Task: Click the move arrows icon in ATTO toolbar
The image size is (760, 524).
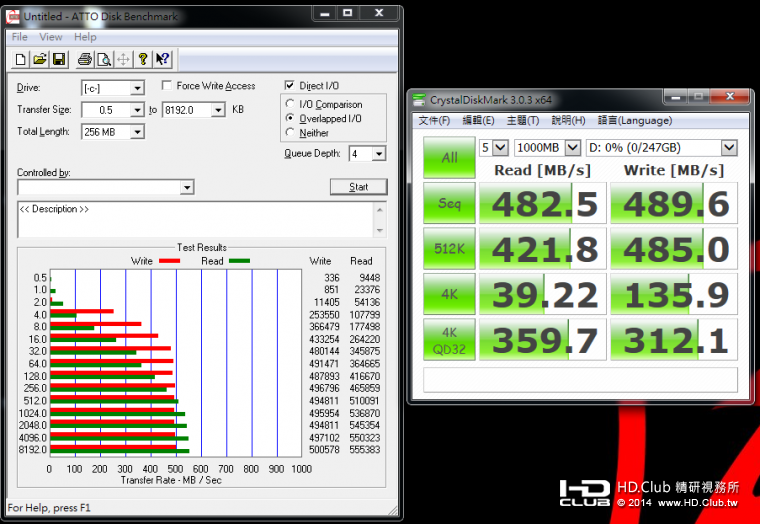Action: 124,60
